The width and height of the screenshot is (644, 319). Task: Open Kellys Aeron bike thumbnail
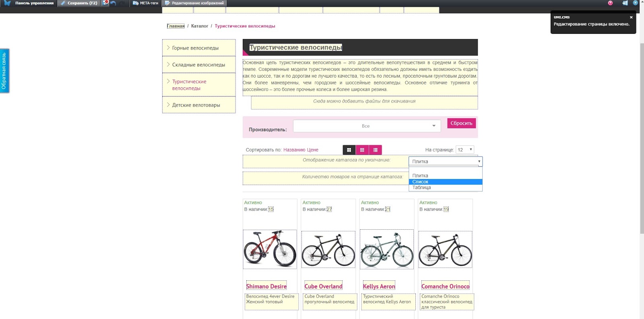coord(387,249)
